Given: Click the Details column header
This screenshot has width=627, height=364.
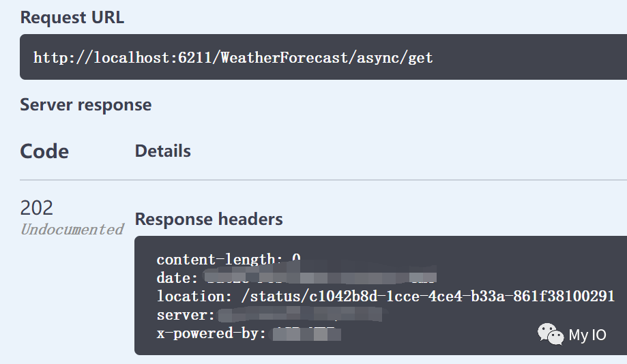Looking at the screenshot, I should pos(163,151).
